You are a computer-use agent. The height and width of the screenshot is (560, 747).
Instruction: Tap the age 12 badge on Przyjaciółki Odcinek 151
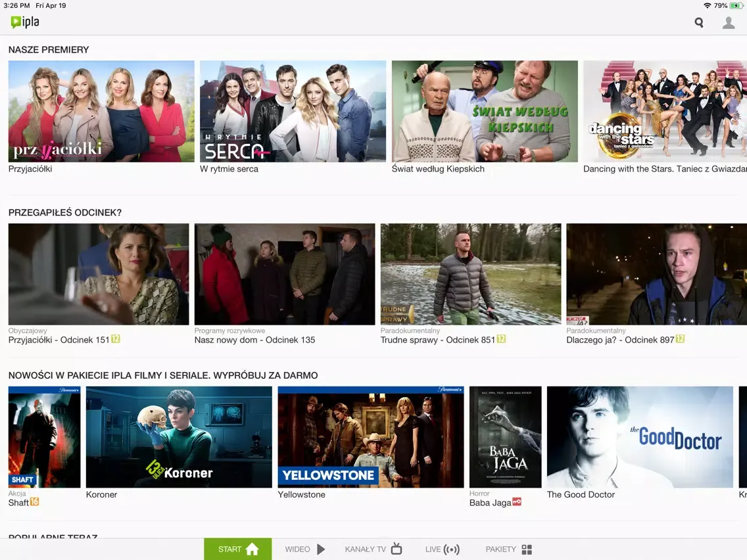tap(116, 339)
